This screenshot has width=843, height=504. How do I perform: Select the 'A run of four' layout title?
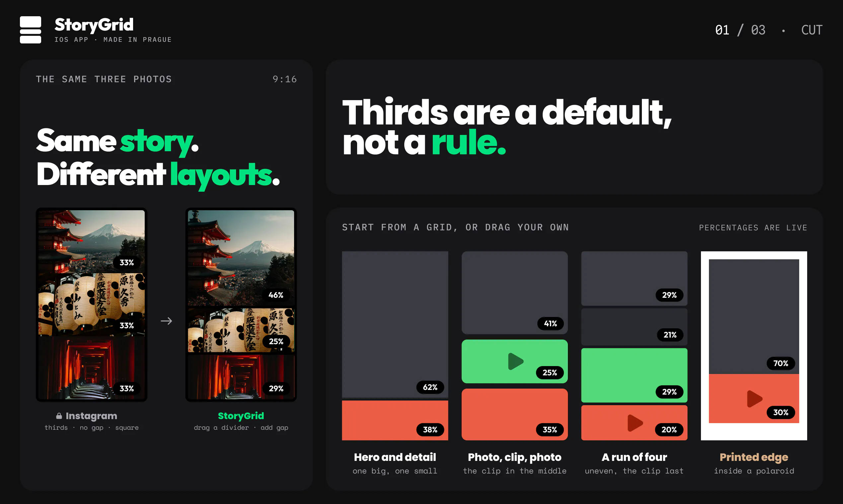(634, 457)
